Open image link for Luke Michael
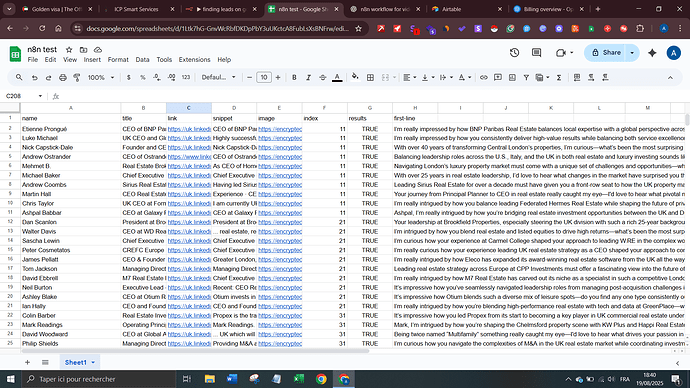Image resolution: width=690 pixels, height=388 pixels. 280,138
